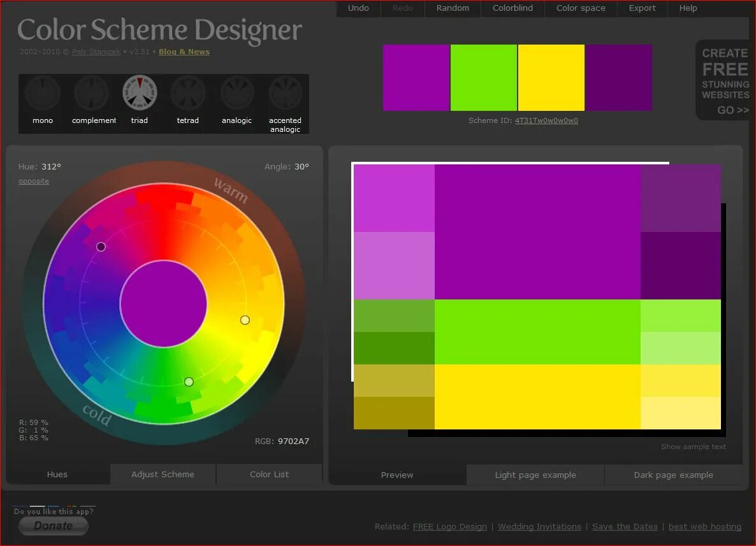Image resolution: width=756 pixels, height=546 pixels.
Task: Switch to the Preview tab
Action: click(397, 475)
